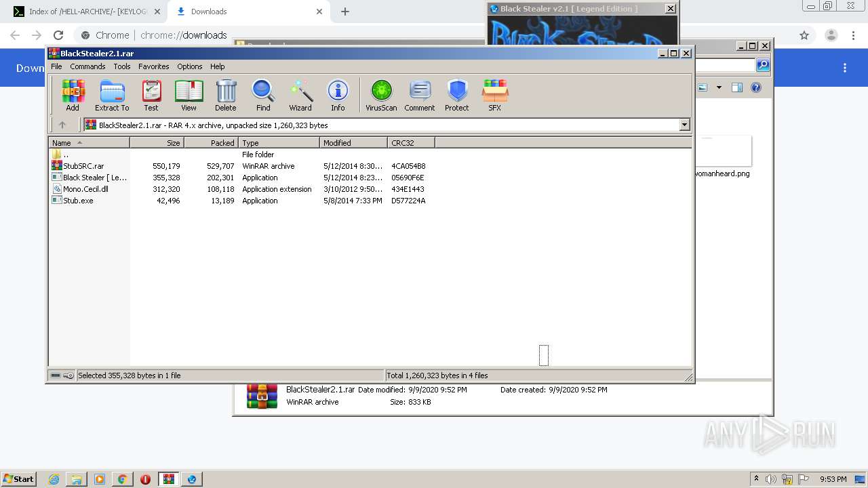Click the Explorer search button
868x488 pixels.
[763, 65]
